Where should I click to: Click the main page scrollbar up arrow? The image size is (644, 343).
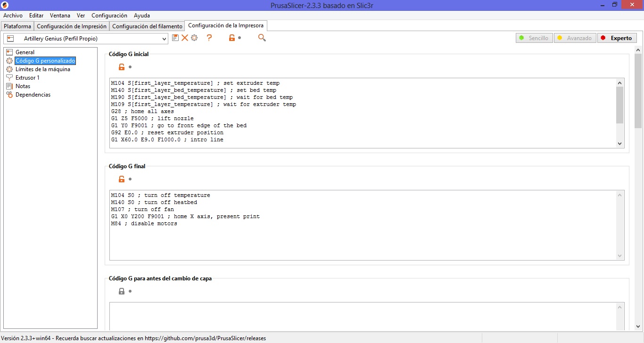(638, 49)
